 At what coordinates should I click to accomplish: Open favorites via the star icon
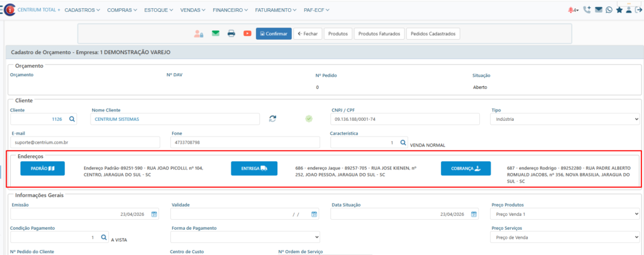pyautogui.click(x=619, y=10)
